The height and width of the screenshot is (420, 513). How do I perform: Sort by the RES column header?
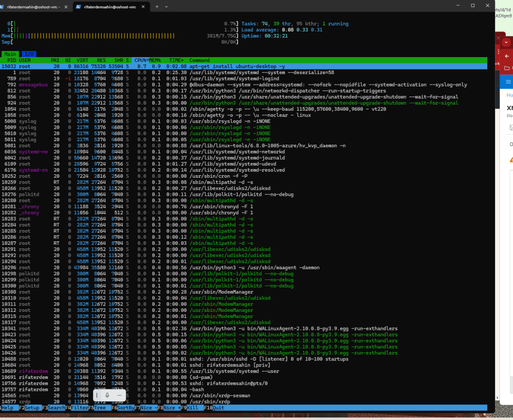(101, 60)
